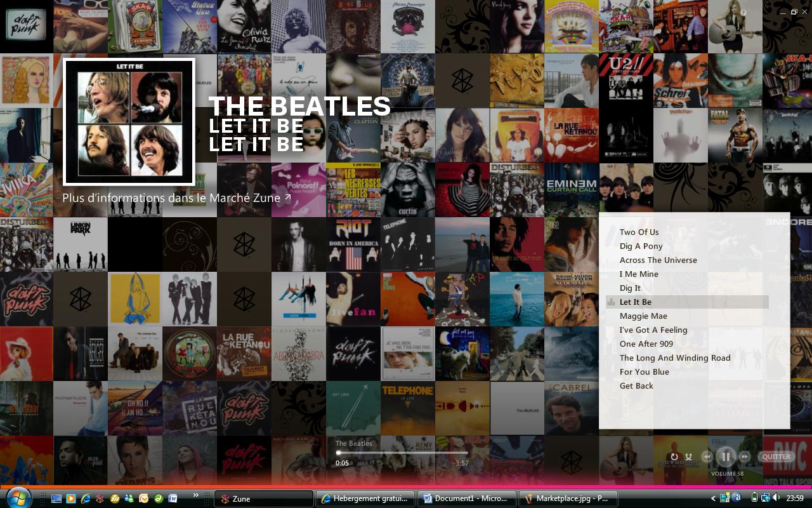Viewport: 812px width, 508px height.
Task: Open the system volume speaker icon
Action: click(x=776, y=498)
